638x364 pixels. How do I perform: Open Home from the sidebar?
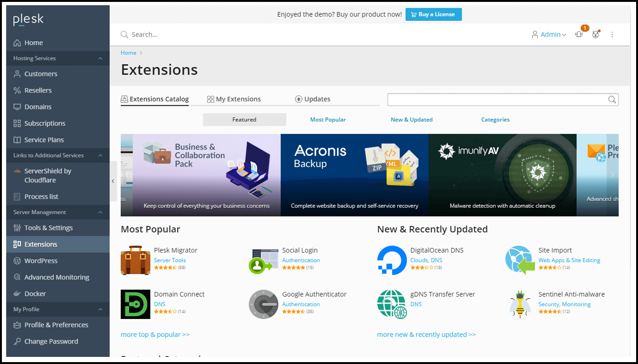pos(58,43)
